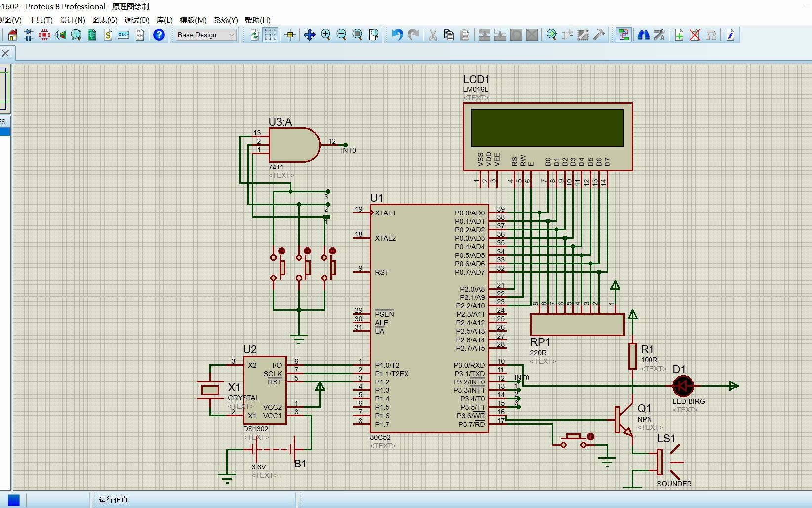This screenshot has width=812, height=508.
Task: Click the Pan/center view arrows icon
Action: point(309,35)
